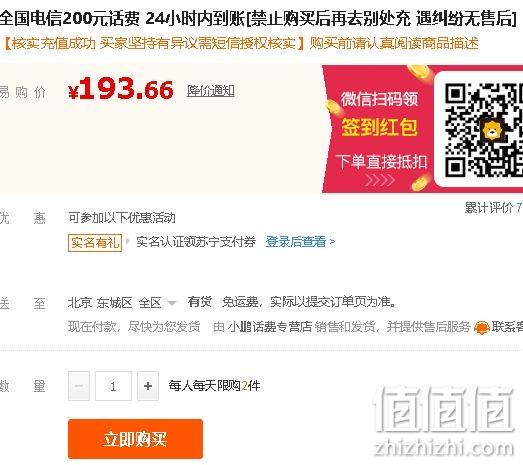The width and height of the screenshot is (523, 465).
Task: Decrease quantity with the minus button
Action: pyautogui.click(x=79, y=386)
